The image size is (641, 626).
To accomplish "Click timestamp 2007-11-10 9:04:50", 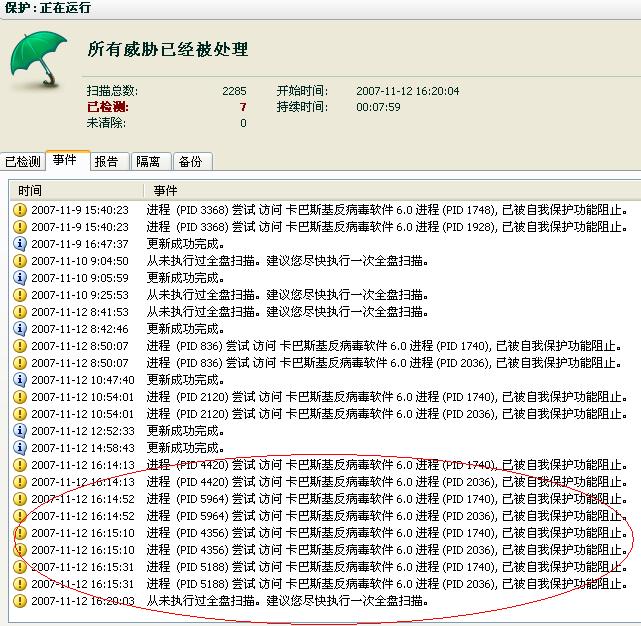I will (x=80, y=261).
